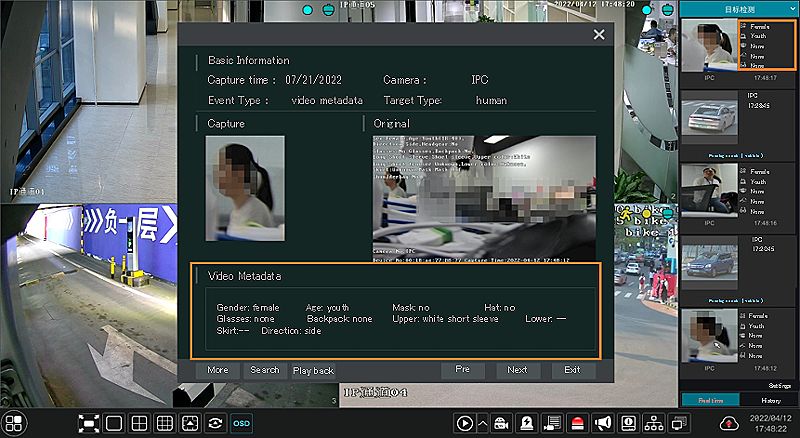Click the Play back button
Image resolution: width=800 pixels, height=438 pixels.
pos(313,370)
